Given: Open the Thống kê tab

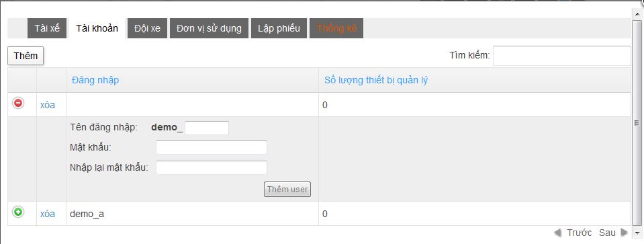Looking at the screenshot, I should 336,28.
